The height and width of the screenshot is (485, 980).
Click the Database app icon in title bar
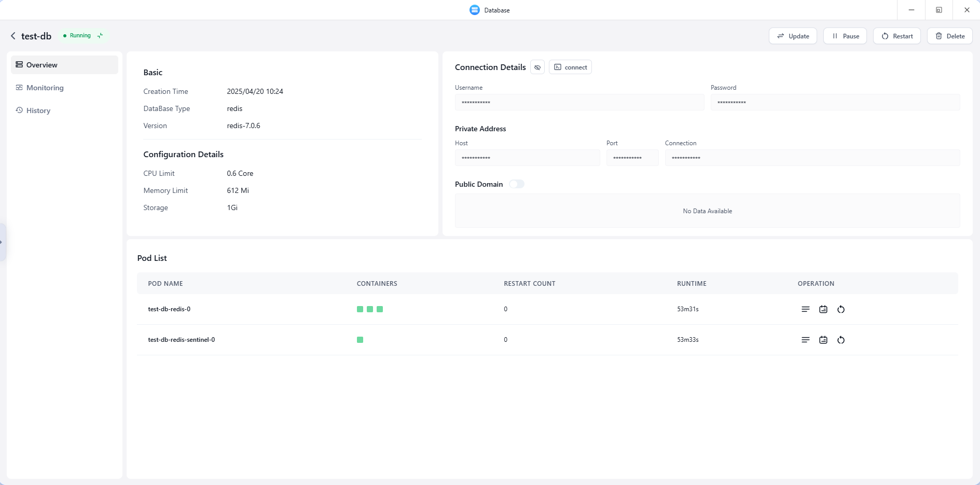point(474,10)
